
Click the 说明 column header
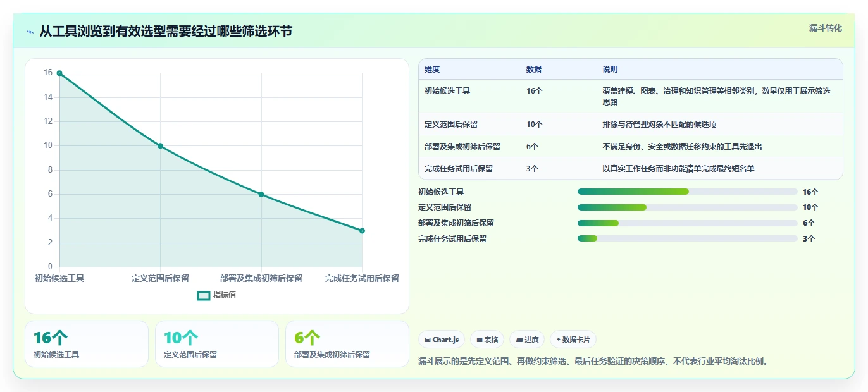point(611,70)
